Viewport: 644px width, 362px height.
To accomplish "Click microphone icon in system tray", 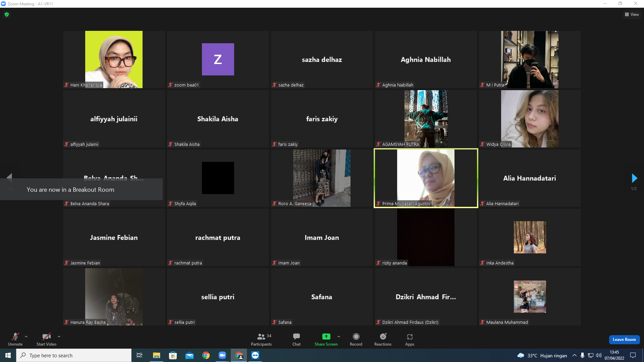I will tap(583, 355).
